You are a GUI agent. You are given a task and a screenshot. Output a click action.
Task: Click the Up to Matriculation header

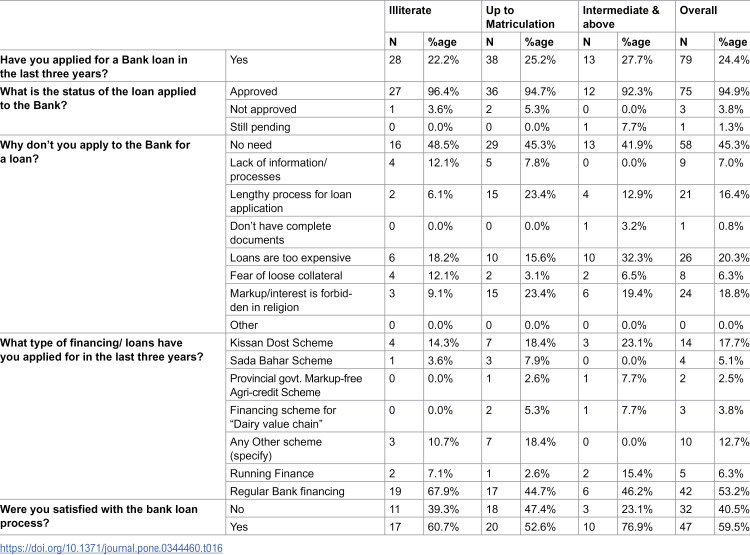click(x=520, y=17)
